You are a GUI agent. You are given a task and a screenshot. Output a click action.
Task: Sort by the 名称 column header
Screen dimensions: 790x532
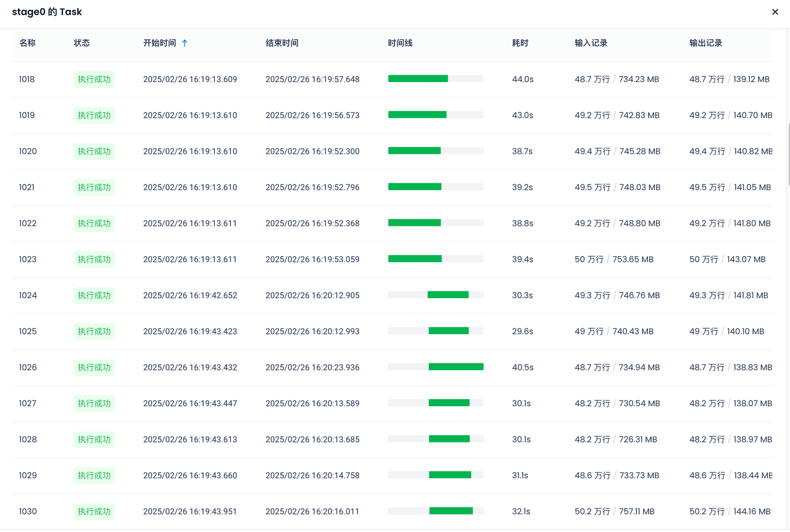[27, 43]
